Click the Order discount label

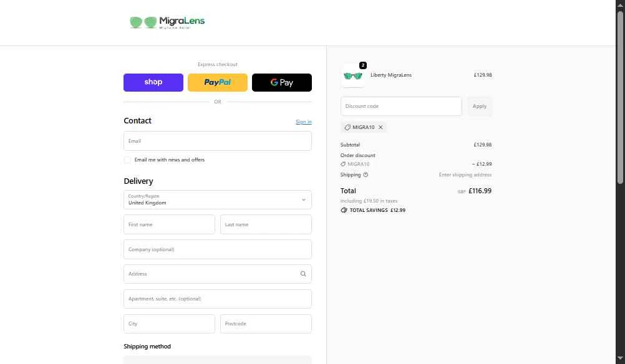357,155
